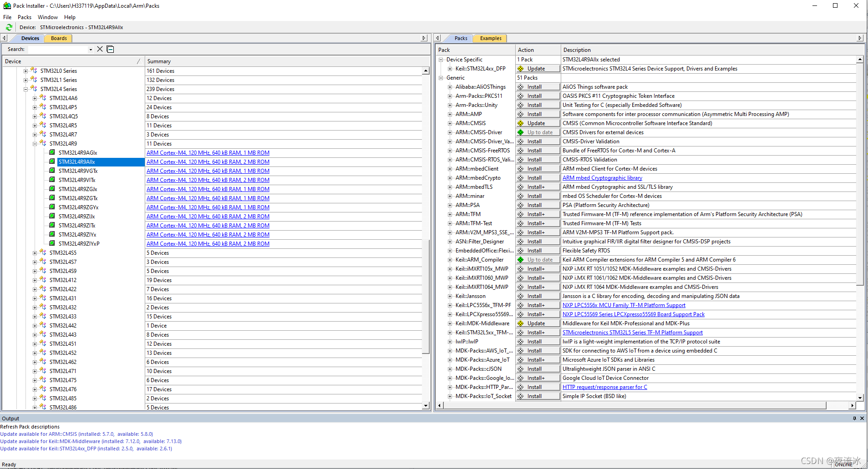Click Update for Keil::STM32L4xx_DFP
The width and height of the screenshot is (868, 469).
[x=538, y=69]
